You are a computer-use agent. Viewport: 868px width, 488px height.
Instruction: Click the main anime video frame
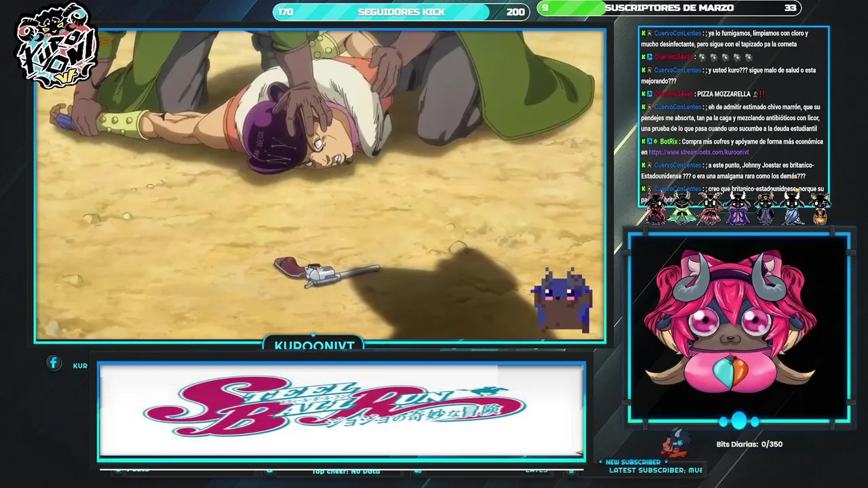coord(320,184)
